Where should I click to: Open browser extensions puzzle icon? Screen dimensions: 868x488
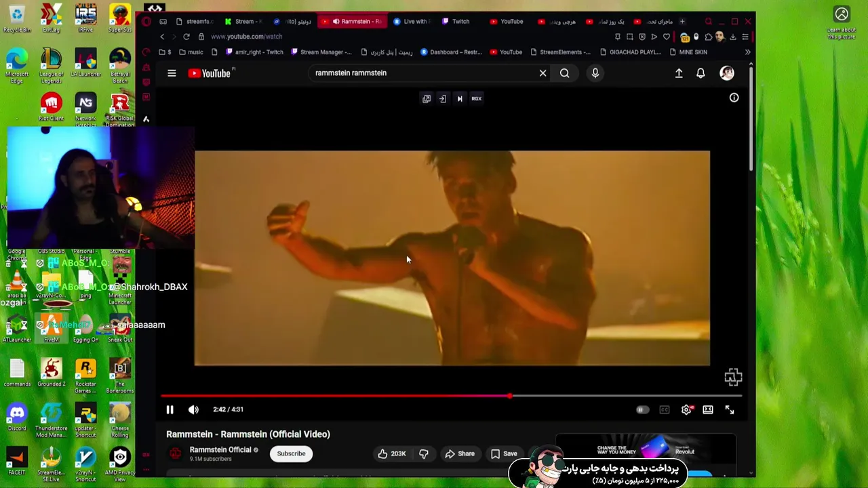click(708, 37)
